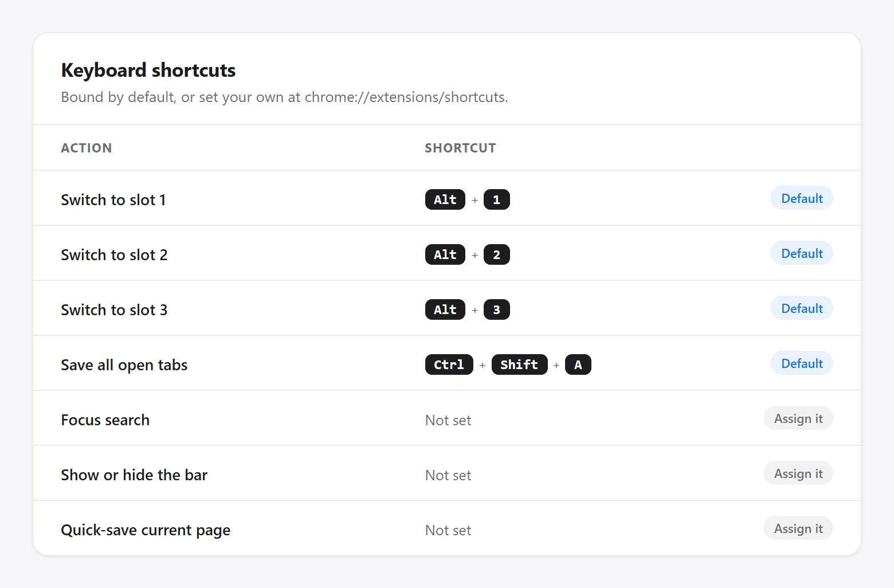Click 'Not set' in Show or hide the bar row
The height and width of the screenshot is (588, 894).
[x=448, y=475]
